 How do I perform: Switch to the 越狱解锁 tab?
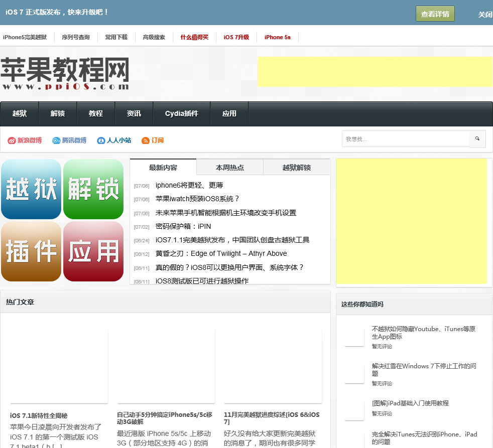297,168
